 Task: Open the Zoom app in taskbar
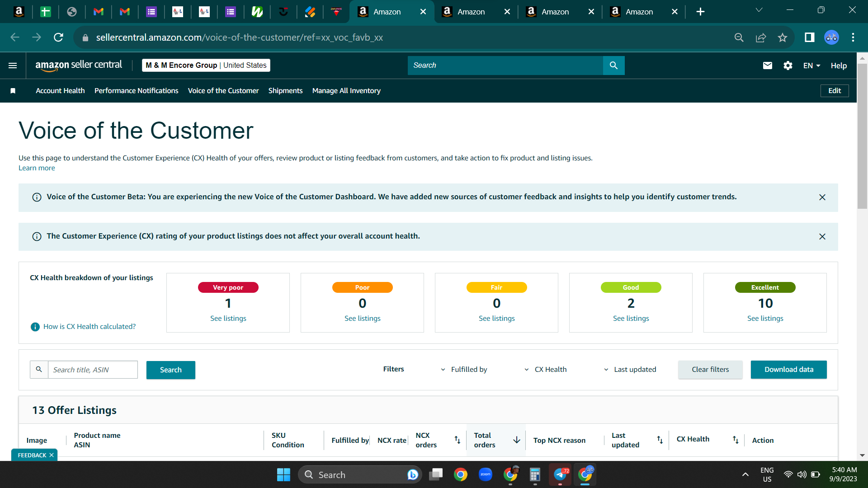tap(486, 475)
